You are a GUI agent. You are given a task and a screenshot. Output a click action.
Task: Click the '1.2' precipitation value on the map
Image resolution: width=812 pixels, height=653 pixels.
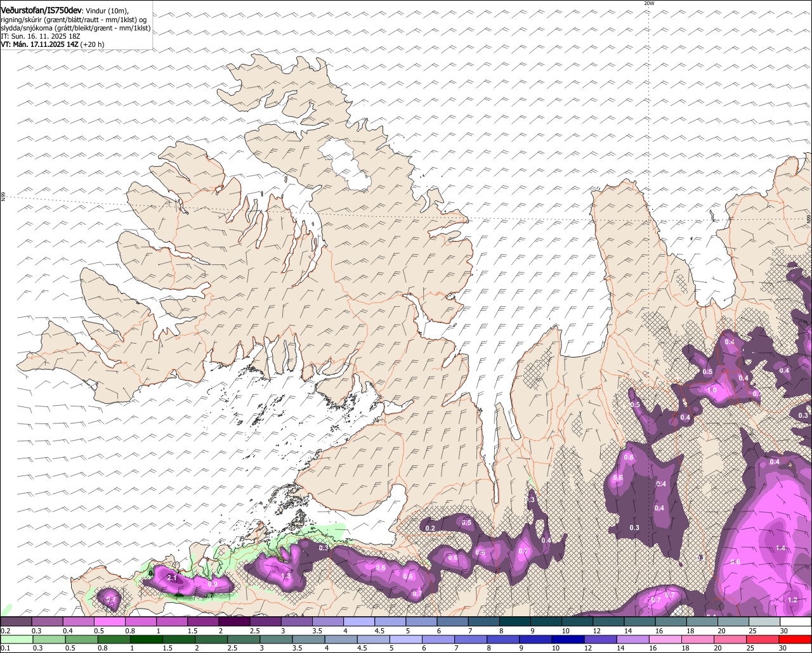point(792,600)
